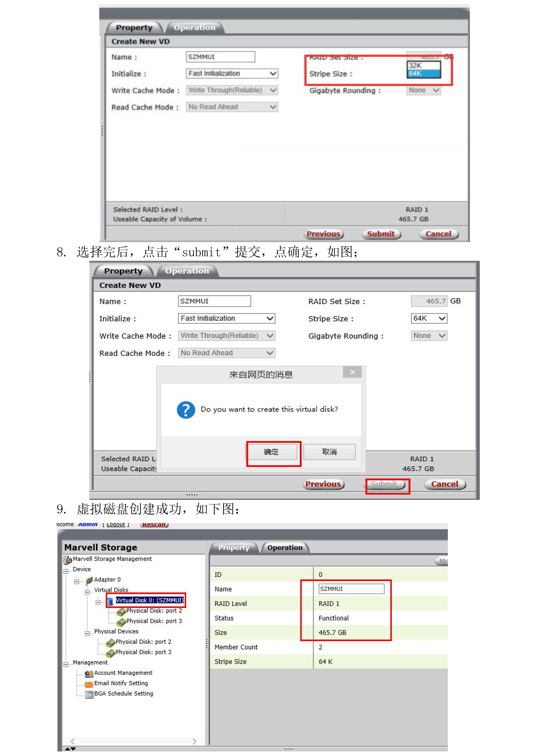Switch to Operation tab in top dialog
Viewport: 534px width, 756px height.
pos(195,28)
